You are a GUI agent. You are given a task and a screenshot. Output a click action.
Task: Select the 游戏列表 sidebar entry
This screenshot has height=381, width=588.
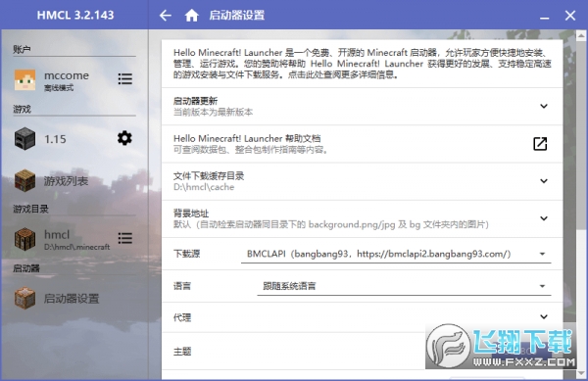point(74,181)
